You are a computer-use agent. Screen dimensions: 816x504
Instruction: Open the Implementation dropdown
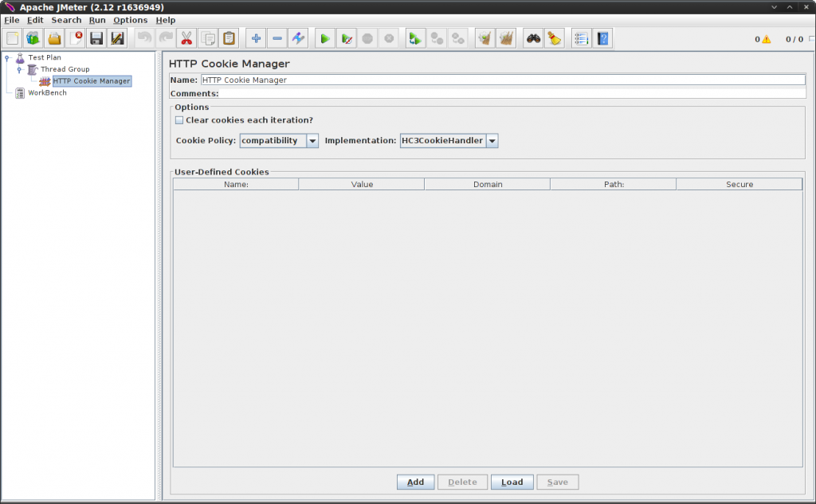[492, 140]
